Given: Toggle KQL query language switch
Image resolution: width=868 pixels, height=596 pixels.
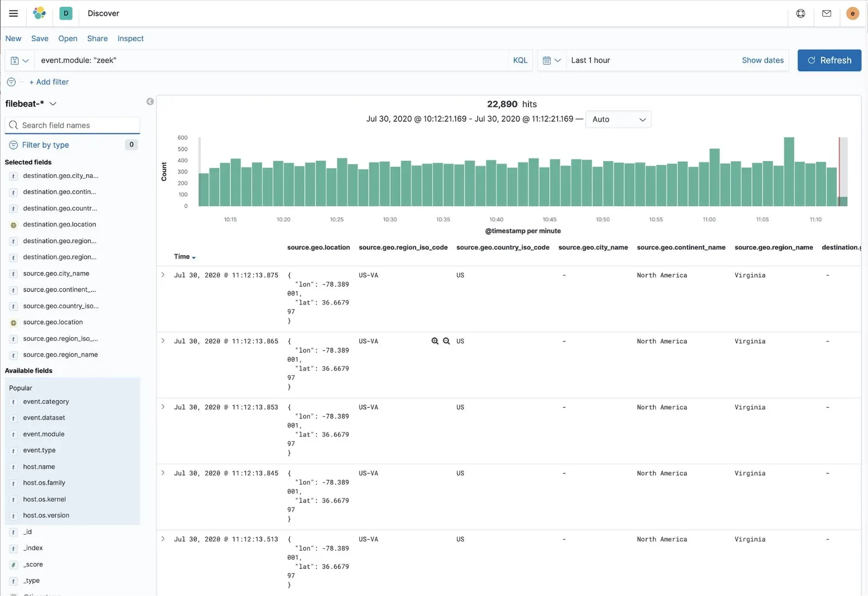Looking at the screenshot, I should [x=520, y=60].
